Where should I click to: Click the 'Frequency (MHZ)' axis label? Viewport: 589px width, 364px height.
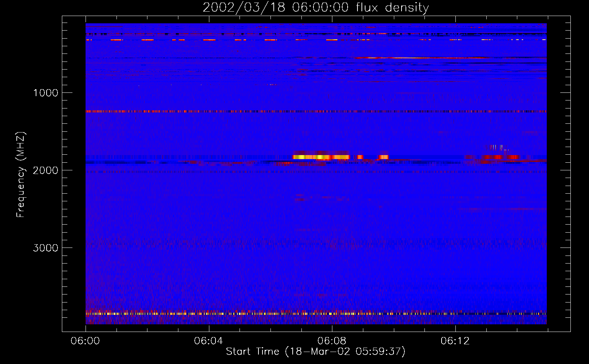[21, 174]
